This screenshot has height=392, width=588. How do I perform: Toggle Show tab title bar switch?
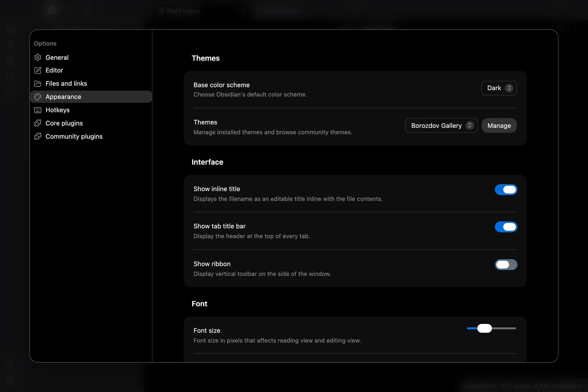pyautogui.click(x=506, y=227)
